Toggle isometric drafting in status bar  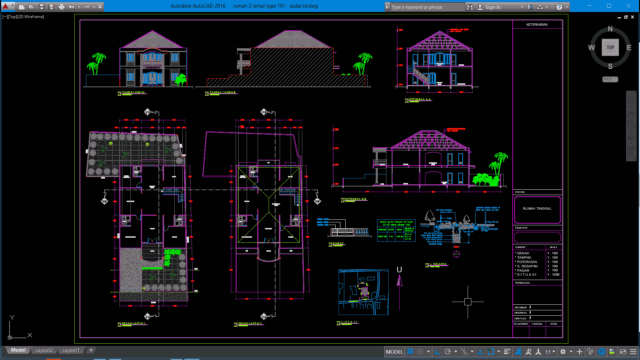click(x=464, y=352)
